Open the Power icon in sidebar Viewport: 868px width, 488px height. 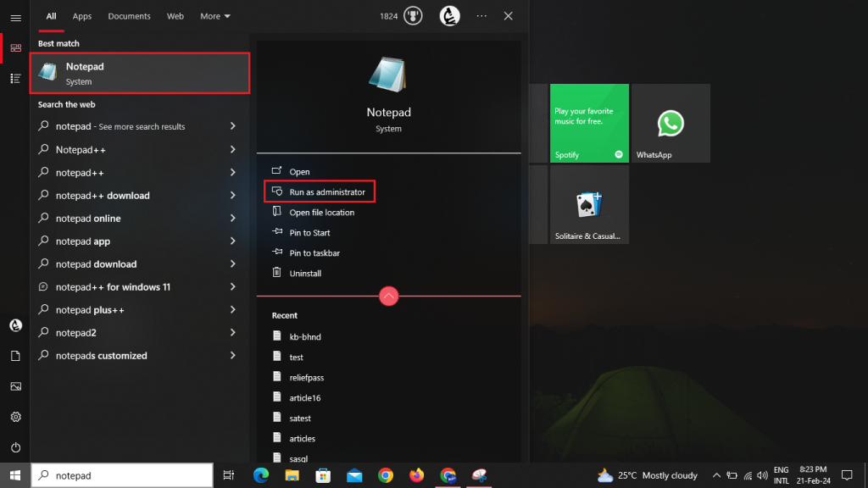point(15,447)
